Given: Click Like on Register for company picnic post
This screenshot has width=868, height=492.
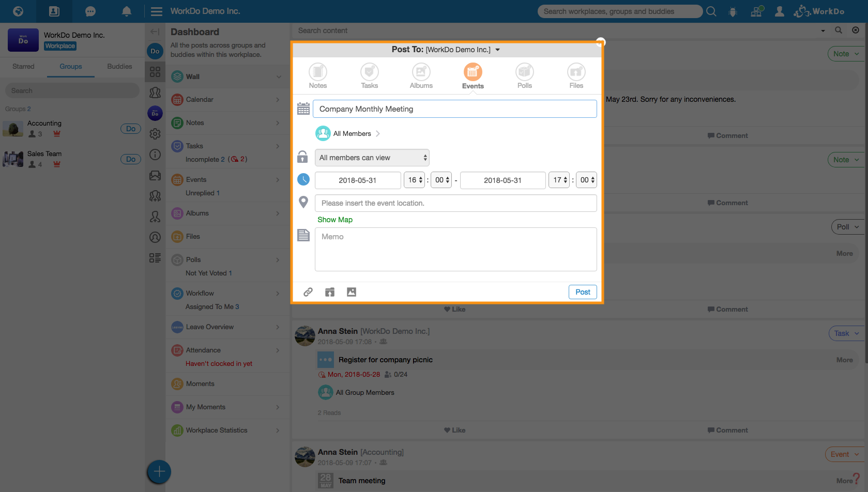Looking at the screenshot, I should pyautogui.click(x=455, y=430).
